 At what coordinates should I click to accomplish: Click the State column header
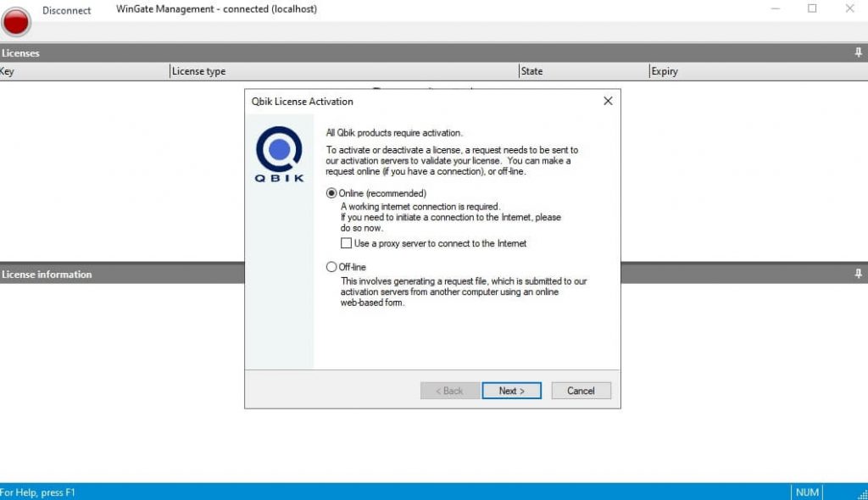[x=583, y=71]
